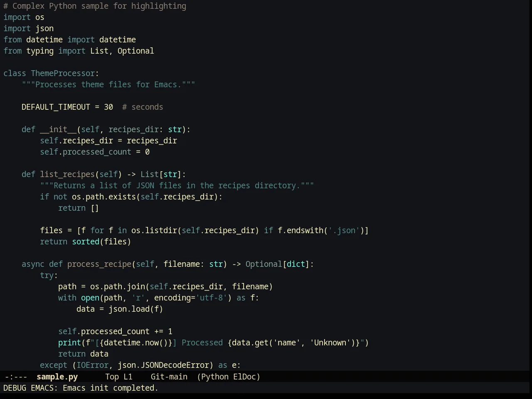Click the echo area message 'Emacs init completed.'
The image size is (532, 399).
110,388
